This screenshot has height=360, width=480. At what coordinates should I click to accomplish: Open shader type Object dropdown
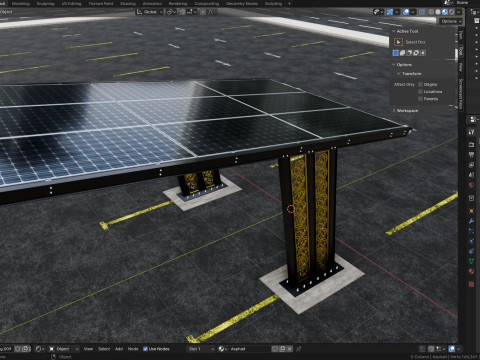coord(64,349)
